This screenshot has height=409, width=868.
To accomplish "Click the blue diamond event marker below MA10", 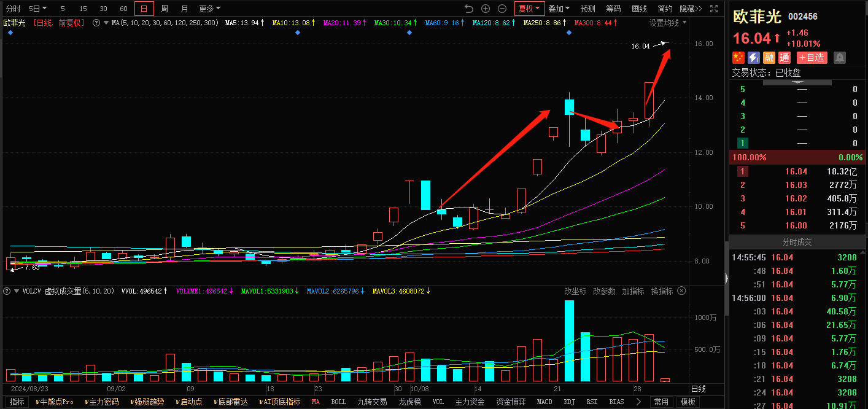I will coord(298,33).
